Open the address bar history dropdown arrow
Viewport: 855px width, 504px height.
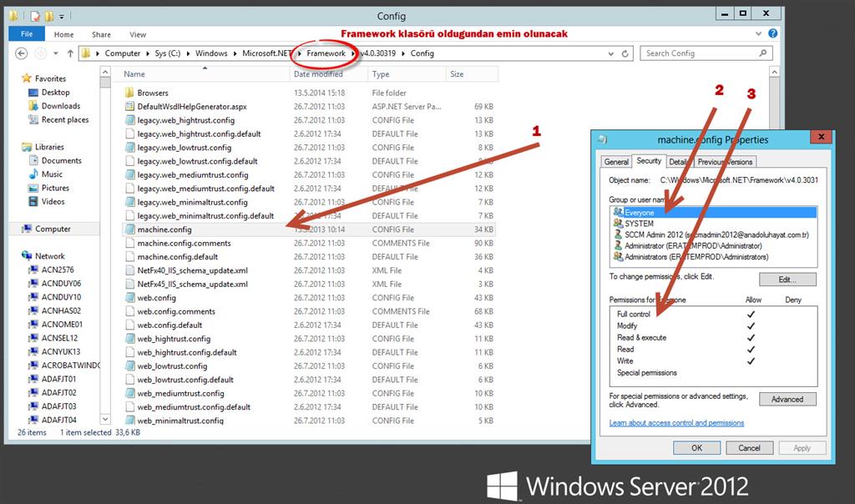tap(612, 53)
